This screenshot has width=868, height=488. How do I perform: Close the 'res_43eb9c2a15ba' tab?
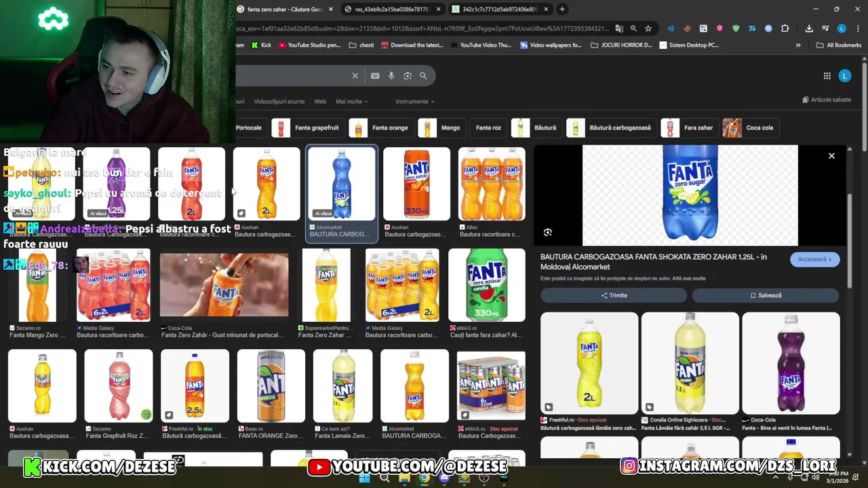(438, 9)
